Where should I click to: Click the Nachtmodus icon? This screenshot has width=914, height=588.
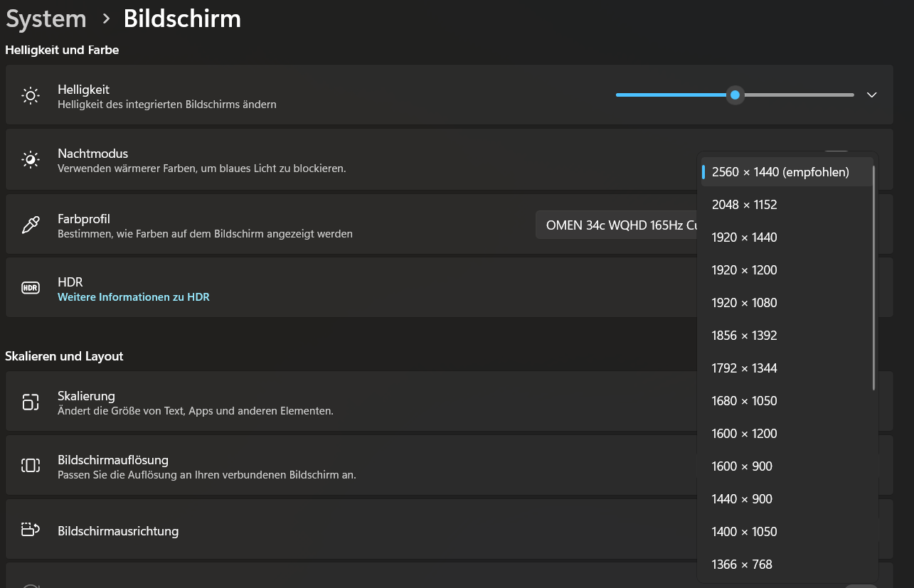click(x=31, y=160)
